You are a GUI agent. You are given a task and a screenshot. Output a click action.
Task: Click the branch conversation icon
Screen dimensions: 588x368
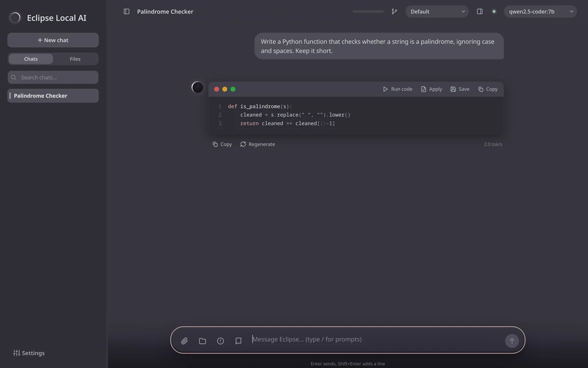tap(394, 11)
